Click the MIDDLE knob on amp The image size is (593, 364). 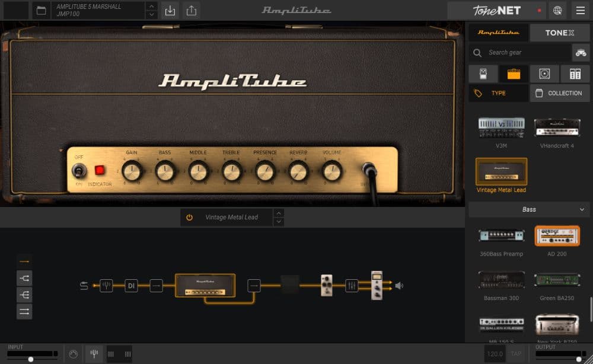199,171
